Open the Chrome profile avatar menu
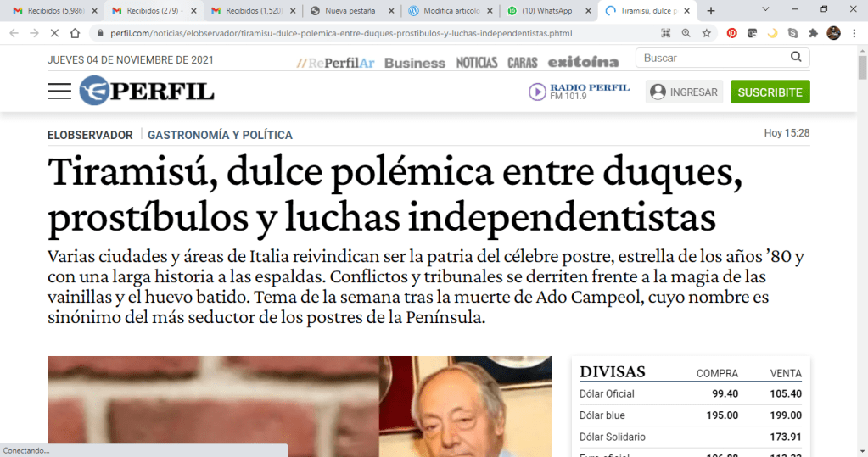The image size is (868, 457). click(834, 33)
